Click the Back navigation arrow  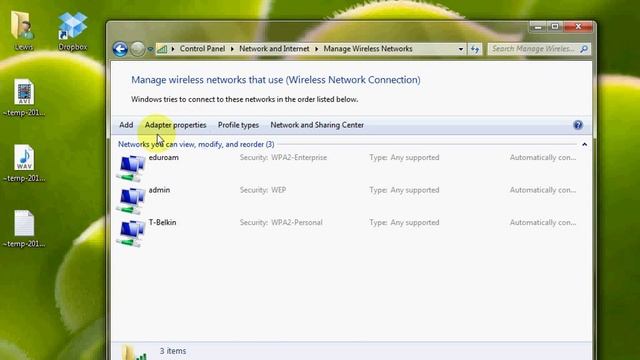coord(120,49)
